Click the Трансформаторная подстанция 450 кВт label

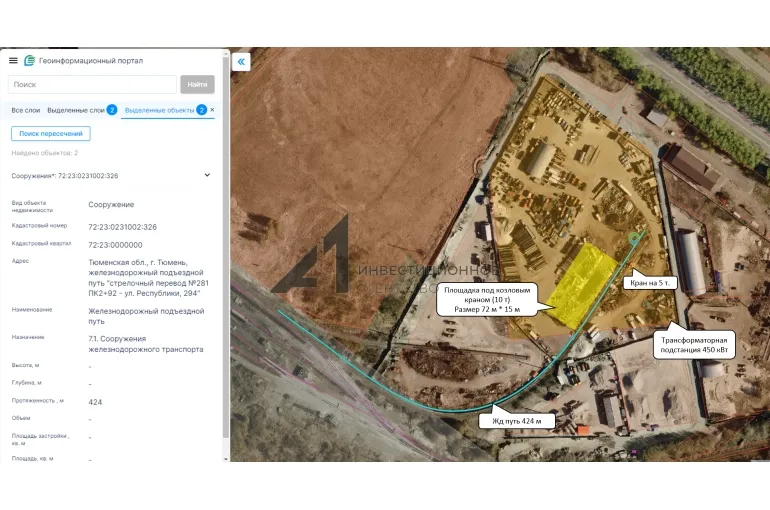[x=697, y=346]
